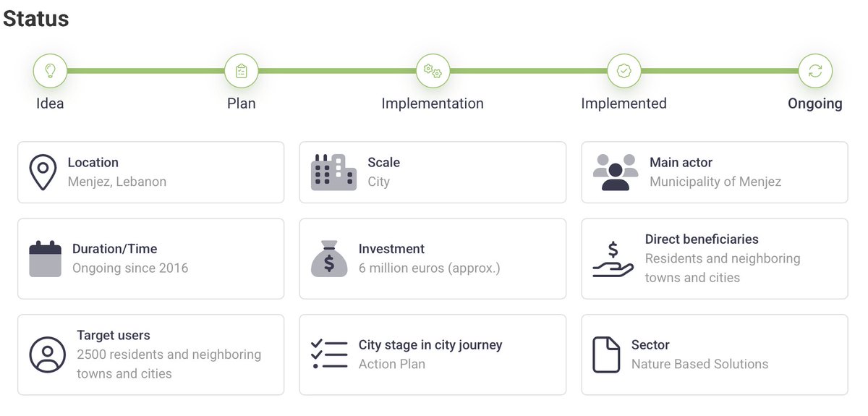Viewport: 868px width, 416px height.
Task: Click the City stage checklist icon
Action: pos(329,355)
